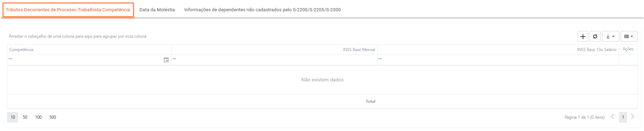The height and width of the screenshot is (131, 644).
Task: Go to the previous page arrow
Action: [x=613, y=117]
